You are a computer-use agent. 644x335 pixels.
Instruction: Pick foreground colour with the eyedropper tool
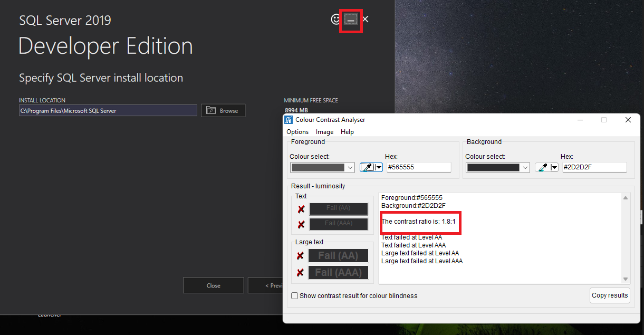(x=368, y=167)
